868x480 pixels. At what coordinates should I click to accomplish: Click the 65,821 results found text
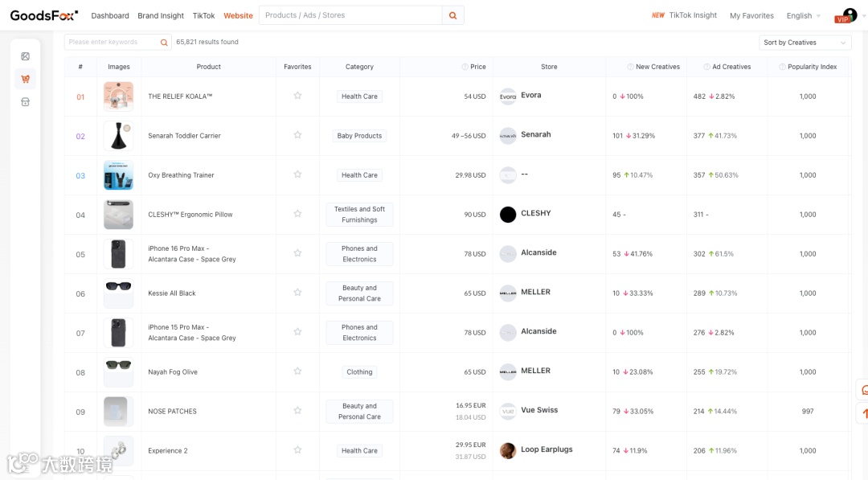pyautogui.click(x=207, y=42)
